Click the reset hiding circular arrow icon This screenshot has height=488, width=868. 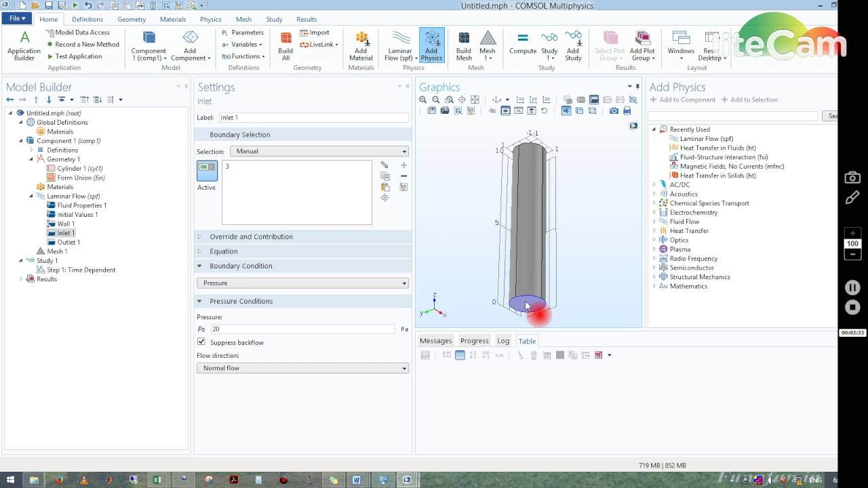click(545, 110)
